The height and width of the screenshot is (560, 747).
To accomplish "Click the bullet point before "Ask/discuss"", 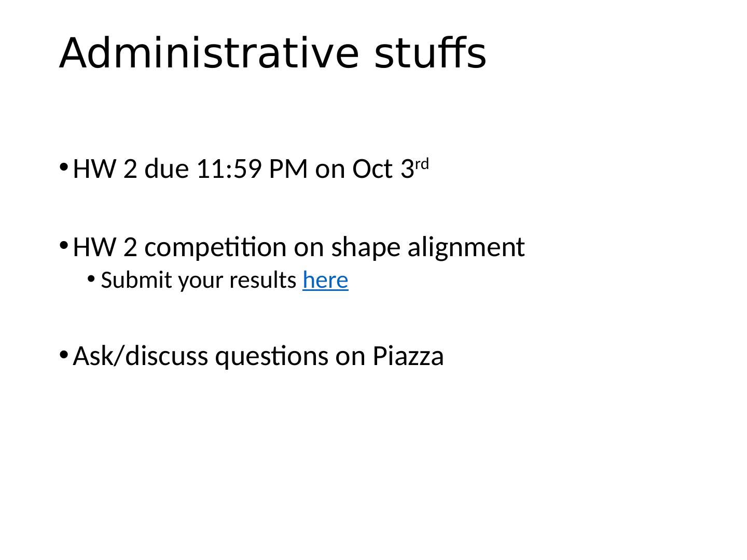I will point(63,354).
